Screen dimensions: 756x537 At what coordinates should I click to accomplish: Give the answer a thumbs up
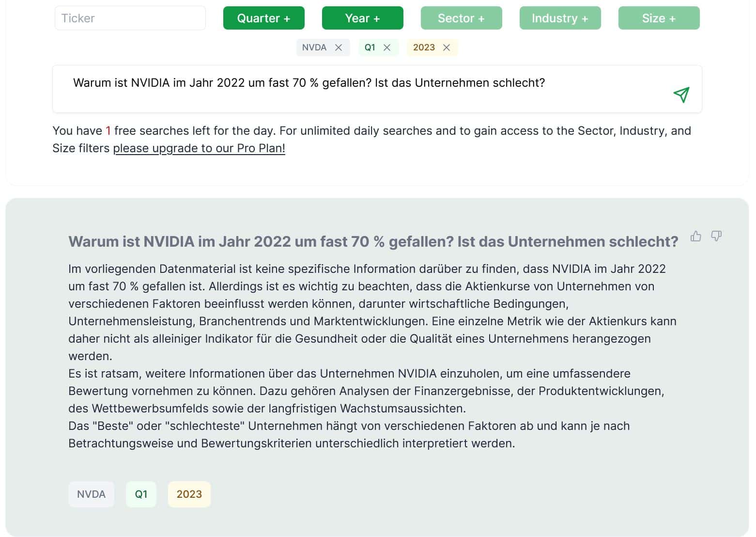[696, 236]
